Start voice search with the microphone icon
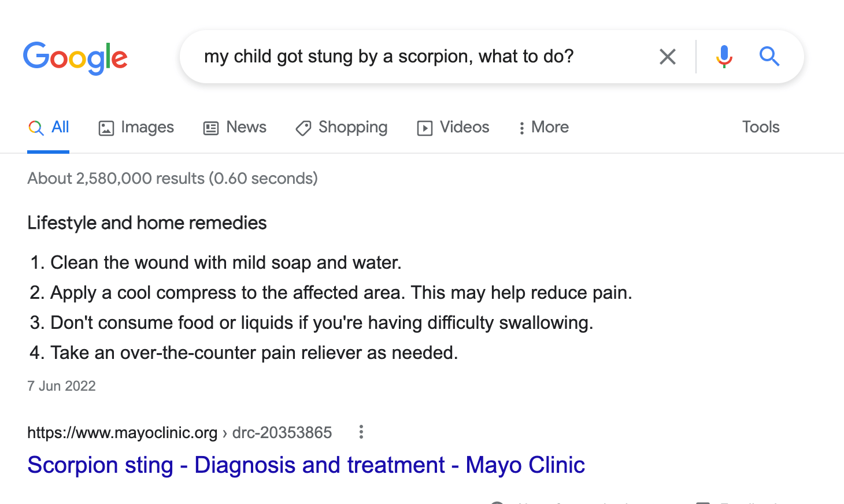The height and width of the screenshot is (504, 844). coord(724,57)
